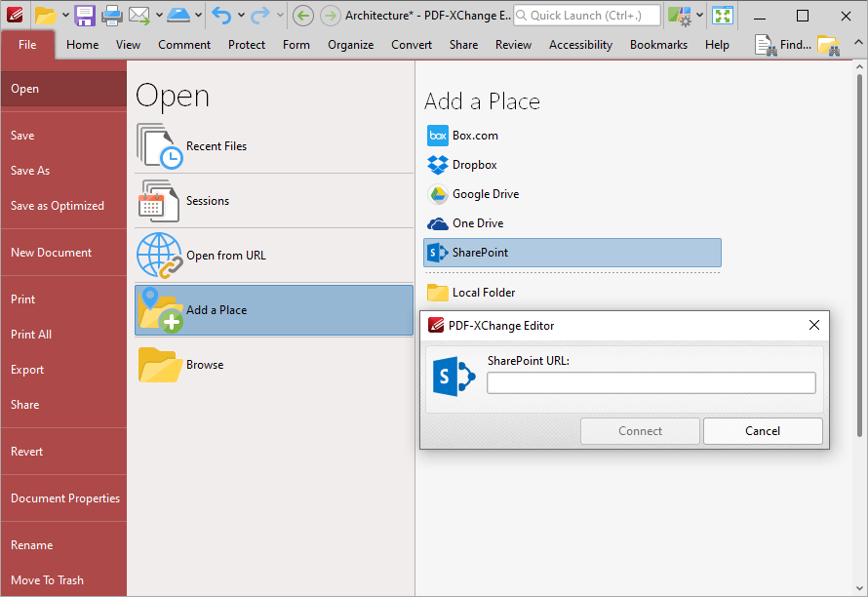Switch to the Form tab
868x597 pixels.
296,45
